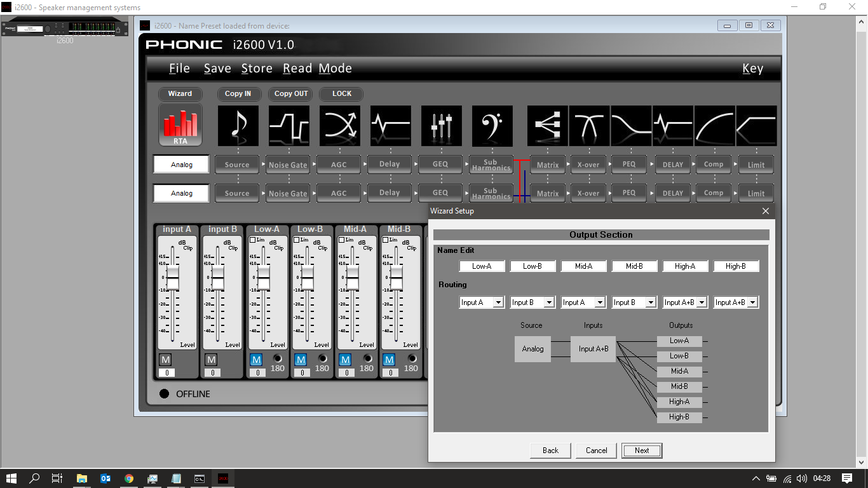Close the Wizard Setup dialog

pyautogui.click(x=765, y=211)
